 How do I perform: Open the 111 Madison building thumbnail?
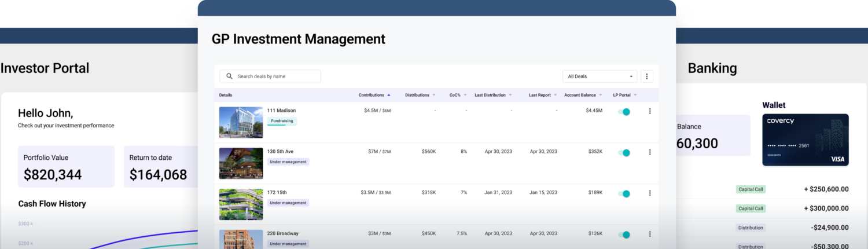[x=241, y=122]
